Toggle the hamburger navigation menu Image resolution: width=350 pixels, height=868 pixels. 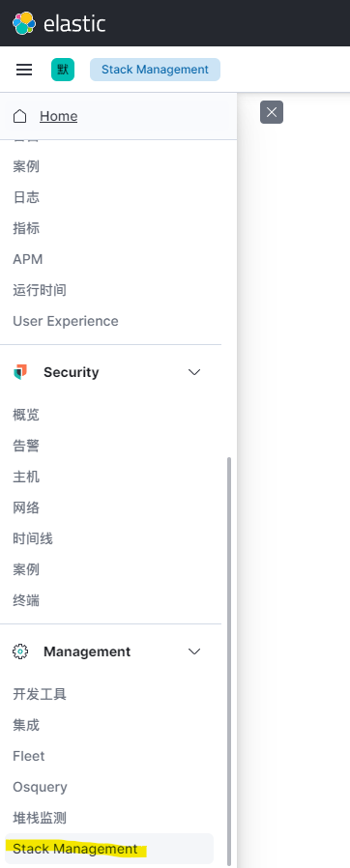pyautogui.click(x=24, y=70)
